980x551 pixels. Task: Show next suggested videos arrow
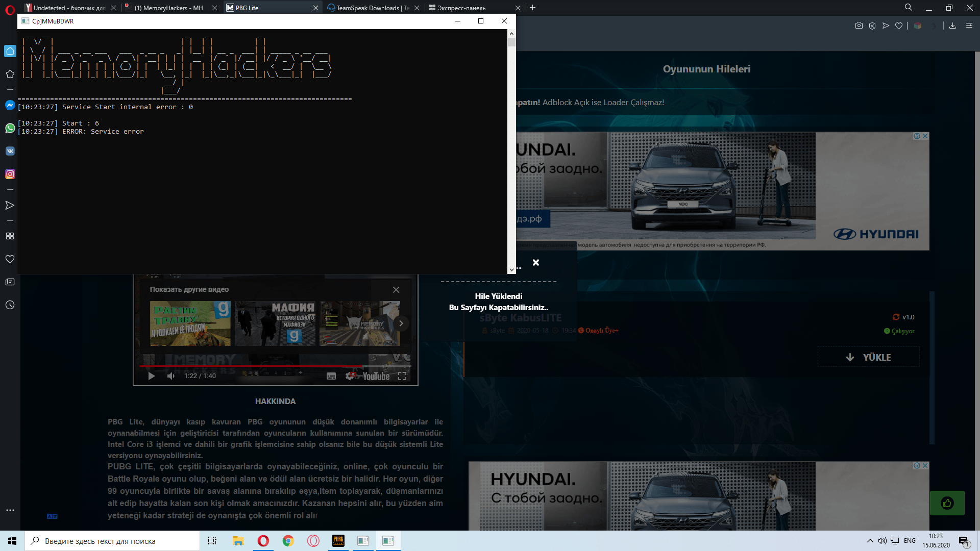click(401, 323)
